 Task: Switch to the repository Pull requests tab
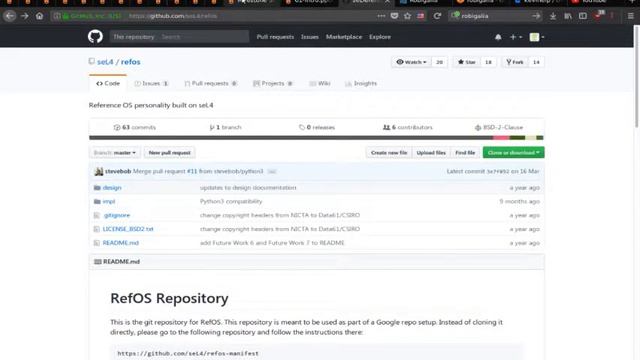click(x=211, y=83)
